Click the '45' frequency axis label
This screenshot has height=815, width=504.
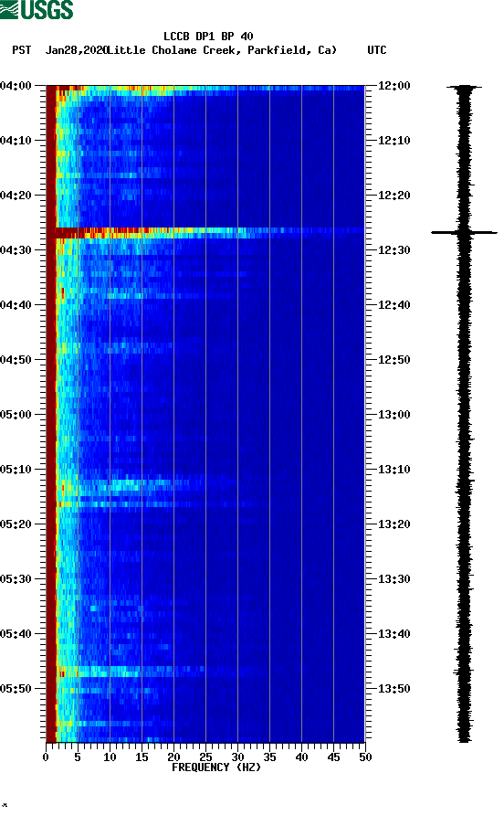(x=333, y=757)
